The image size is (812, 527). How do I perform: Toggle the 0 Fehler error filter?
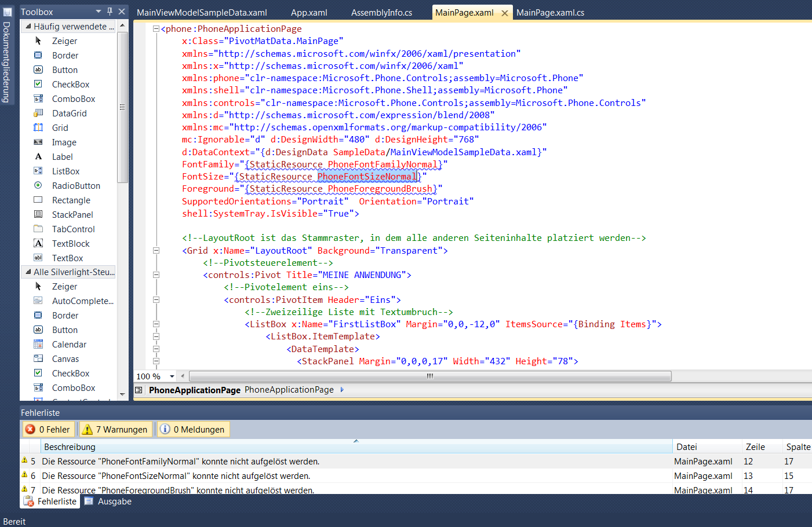point(48,429)
